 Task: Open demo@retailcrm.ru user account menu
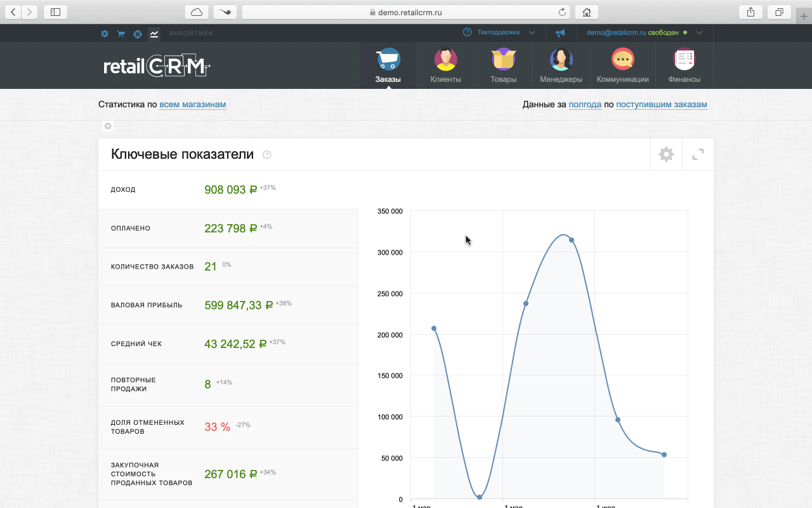[644, 32]
